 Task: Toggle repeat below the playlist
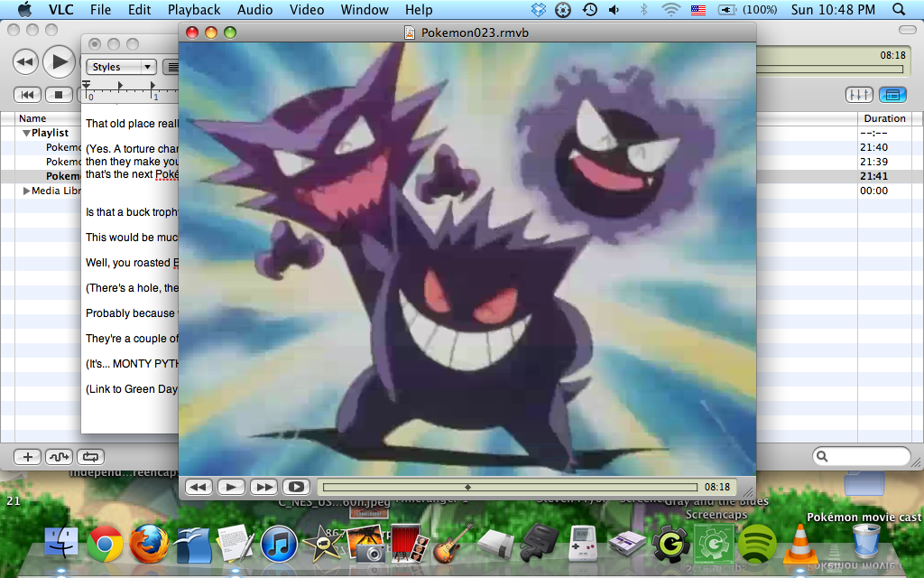[90, 456]
